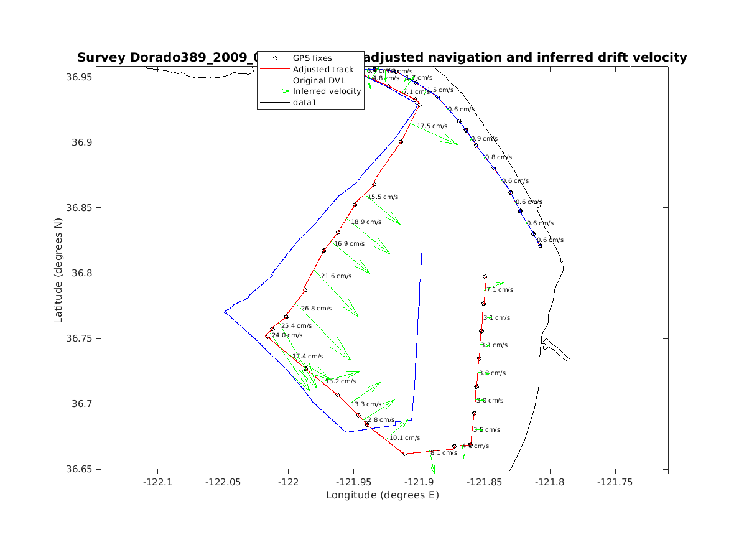Click the 17.5 cm/s drift velocity label
Image resolution: width=739 pixels, height=560 pixels.
tap(432, 126)
